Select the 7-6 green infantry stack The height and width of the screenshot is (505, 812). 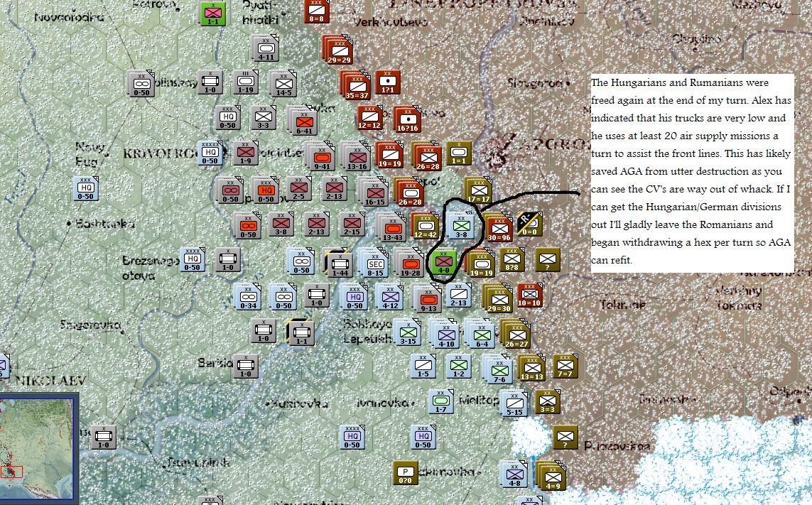click(x=498, y=370)
